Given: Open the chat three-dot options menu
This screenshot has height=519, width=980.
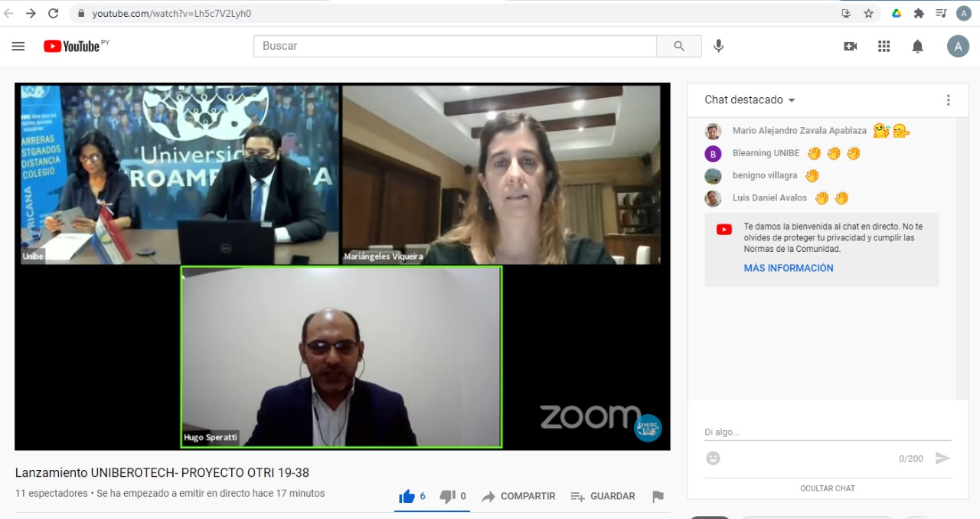Looking at the screenshot, I should coord(948,100).
